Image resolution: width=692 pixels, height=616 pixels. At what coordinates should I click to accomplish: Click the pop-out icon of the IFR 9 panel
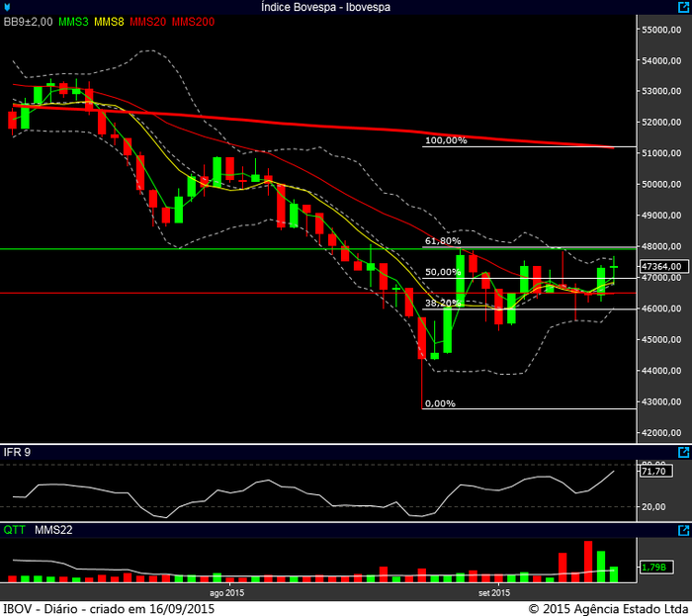click(683, 452)
